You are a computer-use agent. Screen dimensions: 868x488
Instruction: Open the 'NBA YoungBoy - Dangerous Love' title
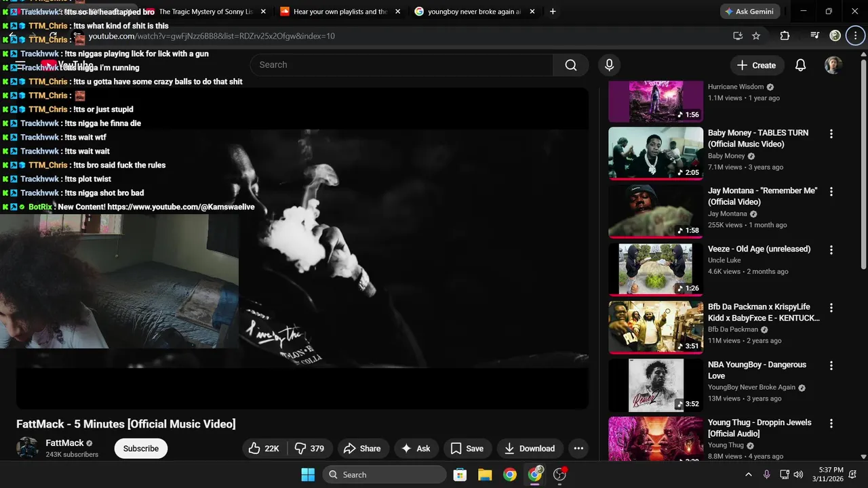[x=757, y=370]
